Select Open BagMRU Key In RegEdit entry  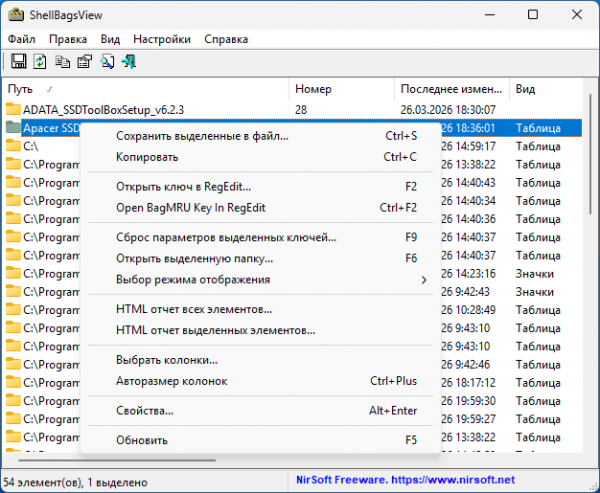point(260,207)
